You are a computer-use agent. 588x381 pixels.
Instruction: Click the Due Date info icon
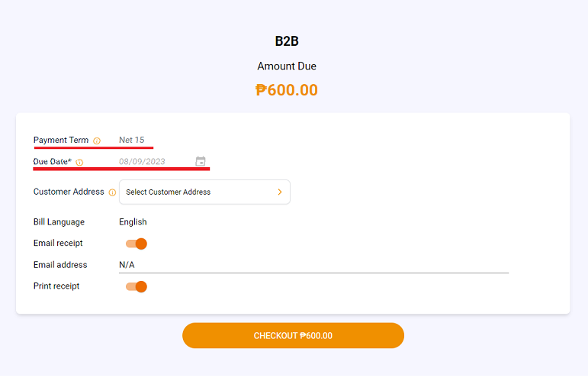[79, 162]
